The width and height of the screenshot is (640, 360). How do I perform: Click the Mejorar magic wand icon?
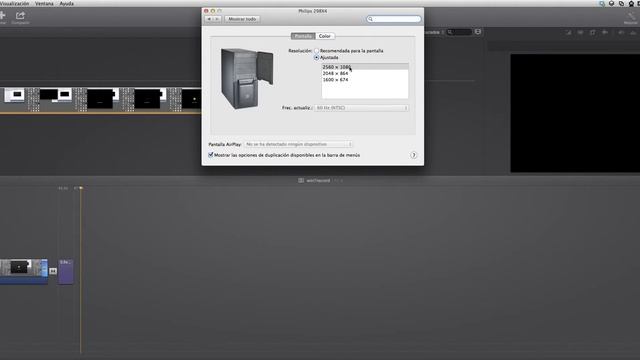tap(631, 16)
